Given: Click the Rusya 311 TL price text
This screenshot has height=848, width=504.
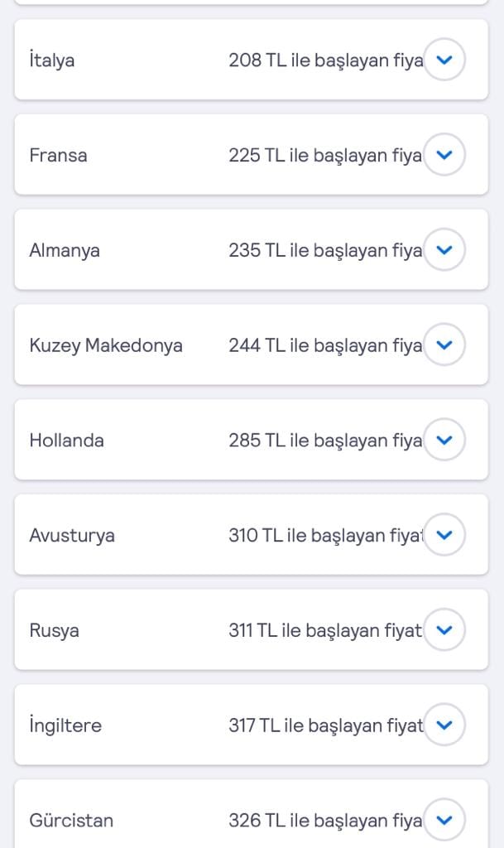Looking at the screenshot, I should click(x=325, y=630).
